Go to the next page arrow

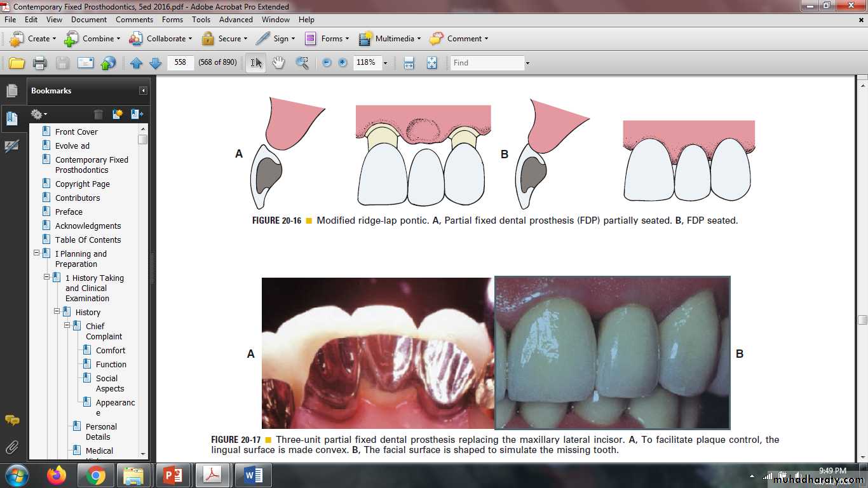coord(155,63)
